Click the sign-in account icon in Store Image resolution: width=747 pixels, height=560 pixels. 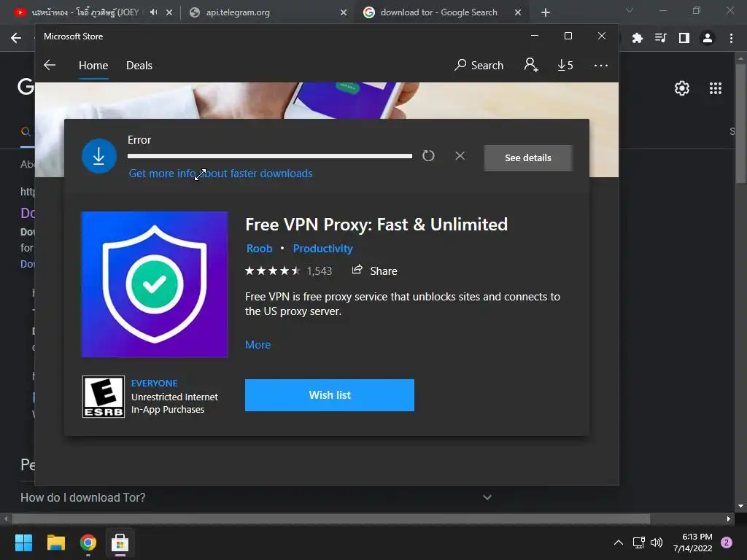[531, 65]
